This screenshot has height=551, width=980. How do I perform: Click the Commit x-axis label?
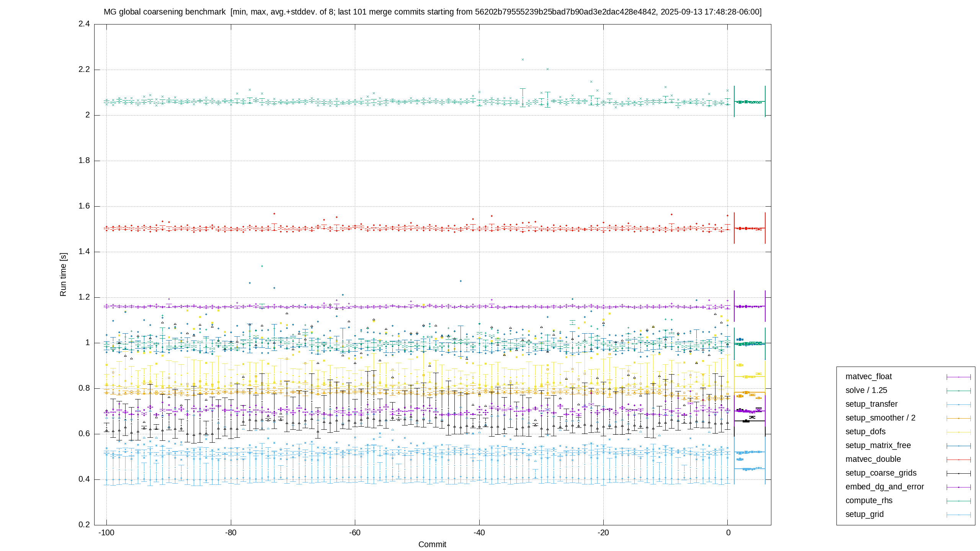pyautogui.click(x=432, y=544)
